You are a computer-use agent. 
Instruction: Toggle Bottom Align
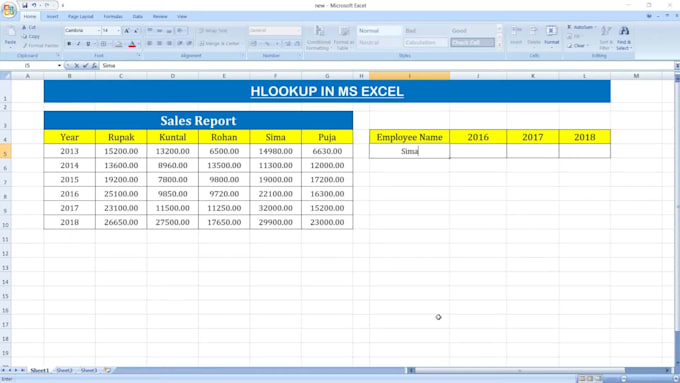tap(169, 31)
